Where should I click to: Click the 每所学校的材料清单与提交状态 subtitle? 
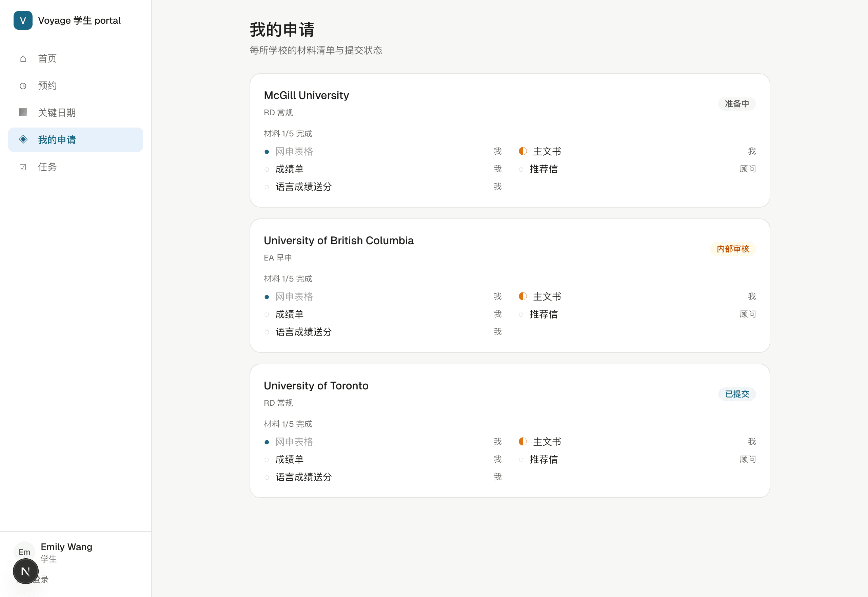click(316, 50)
